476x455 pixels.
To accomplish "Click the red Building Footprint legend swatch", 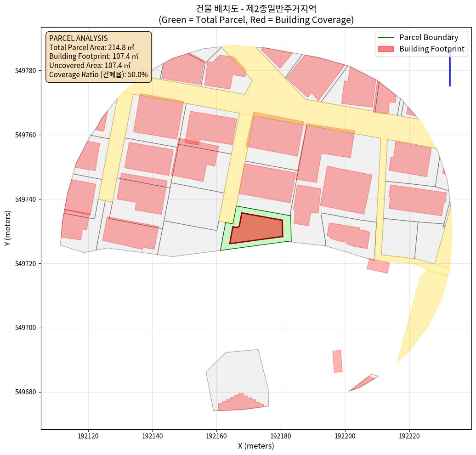I will click(385, 49).
